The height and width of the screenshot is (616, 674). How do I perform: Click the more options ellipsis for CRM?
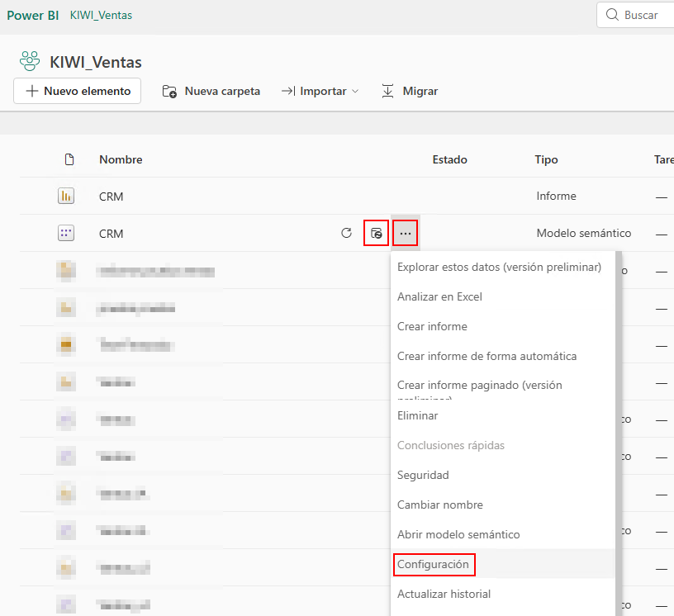405,234
